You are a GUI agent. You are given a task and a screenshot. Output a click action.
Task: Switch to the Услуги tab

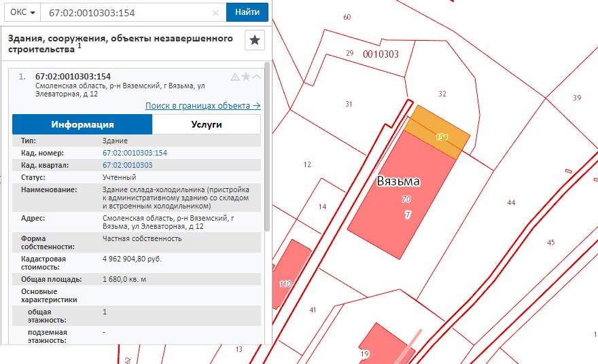click(206, 125)
